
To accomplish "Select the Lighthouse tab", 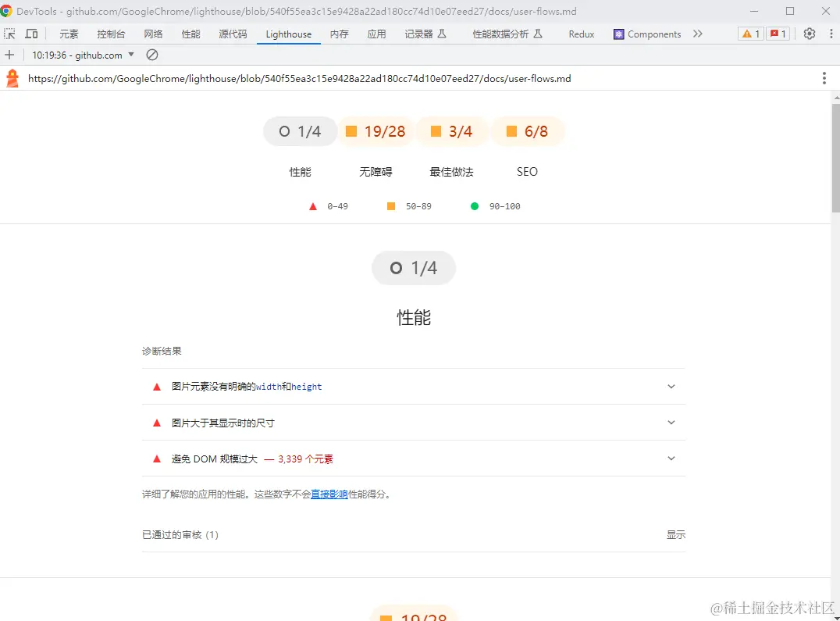I will (x=288, y=34).
